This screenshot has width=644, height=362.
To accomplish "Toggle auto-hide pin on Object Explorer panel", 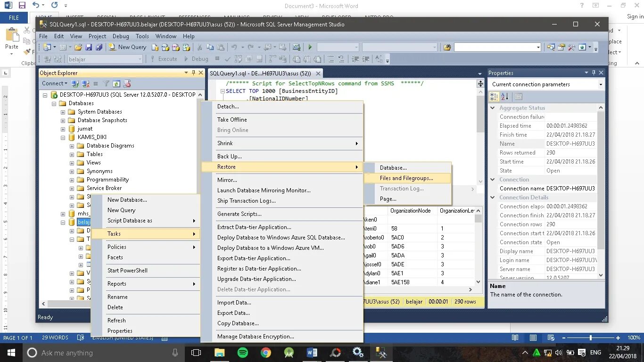I will tap(193, 73).
